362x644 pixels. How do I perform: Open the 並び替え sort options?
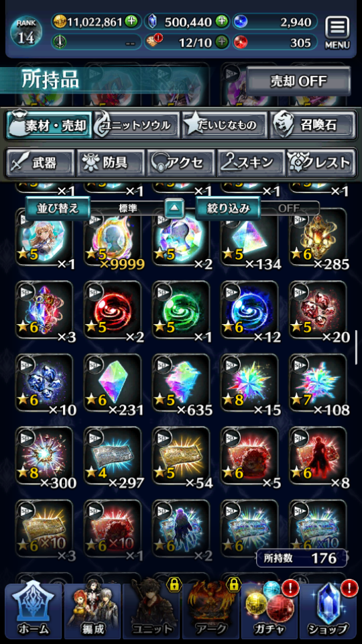tap(58, 208)
